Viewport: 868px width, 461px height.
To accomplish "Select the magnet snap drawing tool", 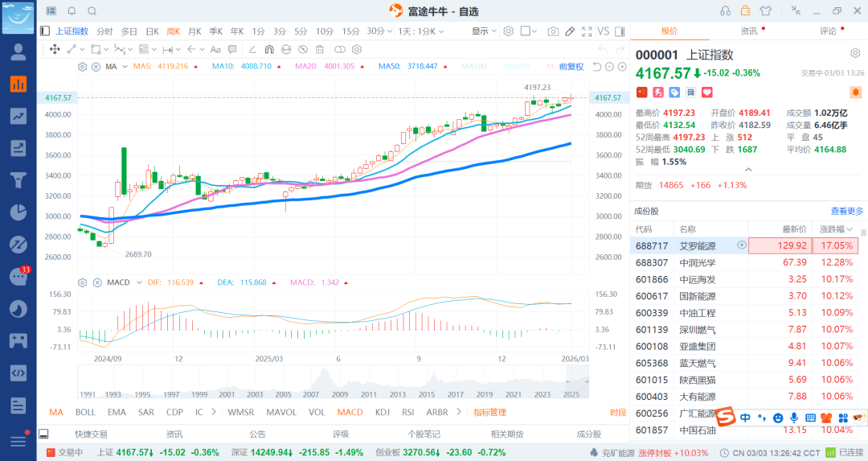I will tap(268, 49).
